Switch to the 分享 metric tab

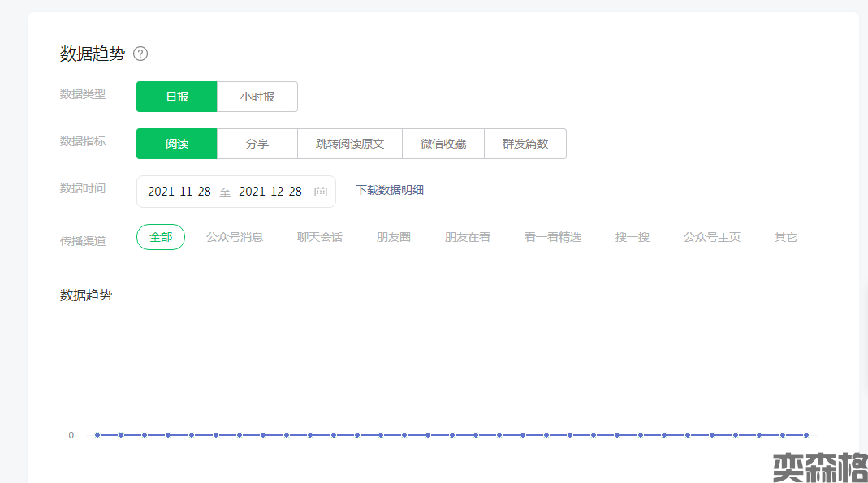(x=257, y=144)
